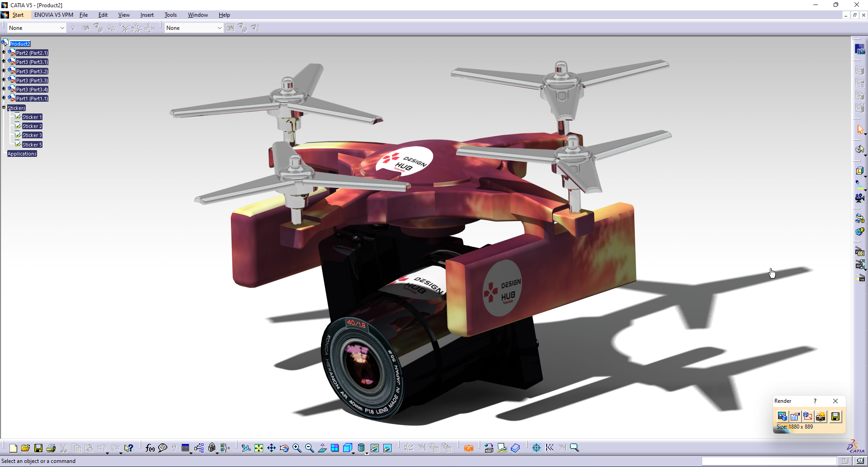The image size is (868, 467).
Task: Click the Photo Studio workbench icon top-right
Action: click(x=860, y=49)
